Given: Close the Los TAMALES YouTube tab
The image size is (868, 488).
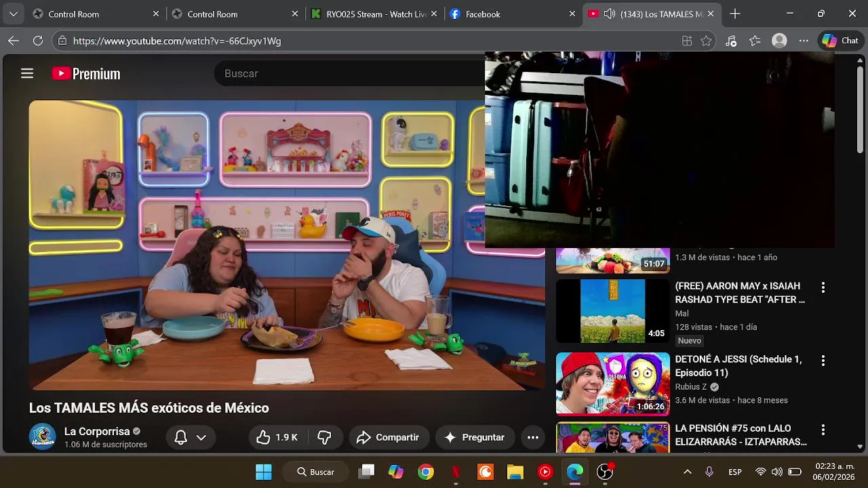Looking at the screenshot, I should pos(711,14).
